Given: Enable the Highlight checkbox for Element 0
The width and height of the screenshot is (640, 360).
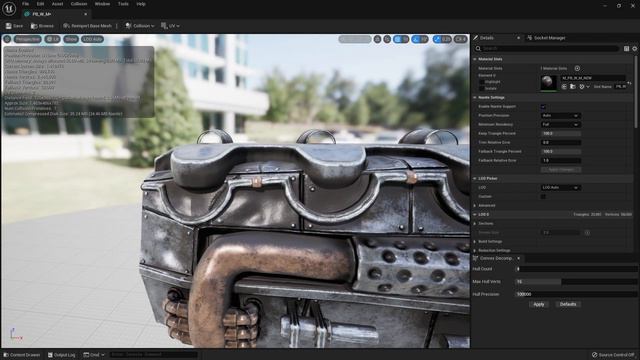Looking at the screenshot, I should pyautogui.click(x=482, y=82).
